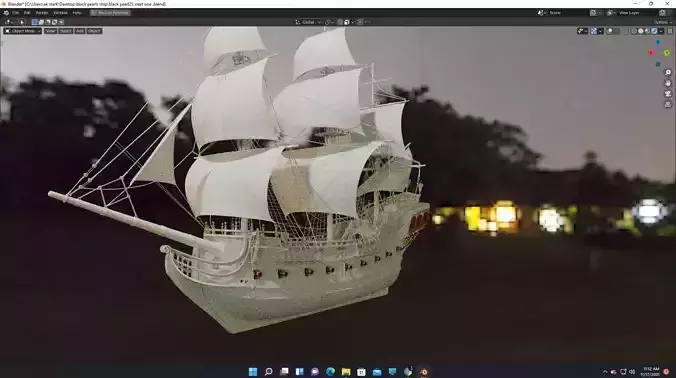The image size is (676, 378).
Task: Click the Blender icon in the taskbar
Action: click(x=423, y=371)
